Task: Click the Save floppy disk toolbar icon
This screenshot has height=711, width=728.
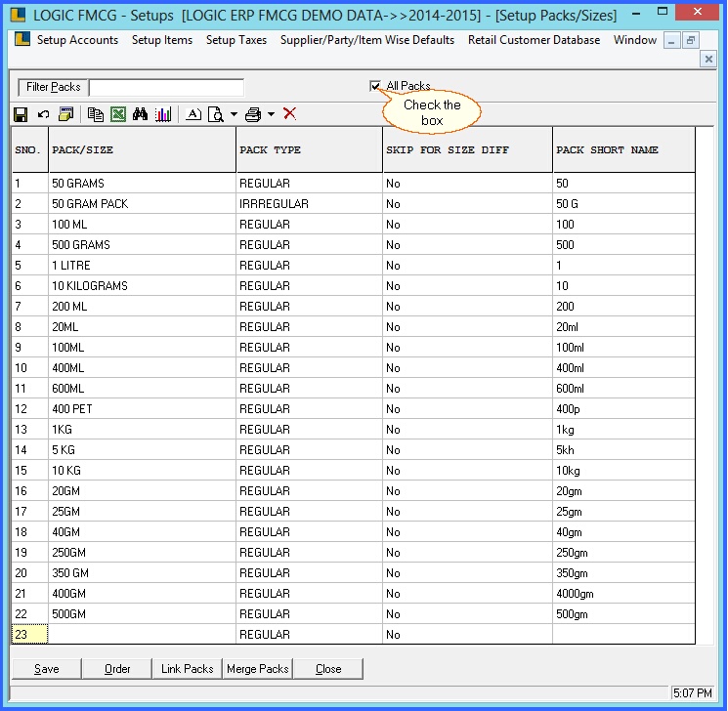Action: pos(21,114)
